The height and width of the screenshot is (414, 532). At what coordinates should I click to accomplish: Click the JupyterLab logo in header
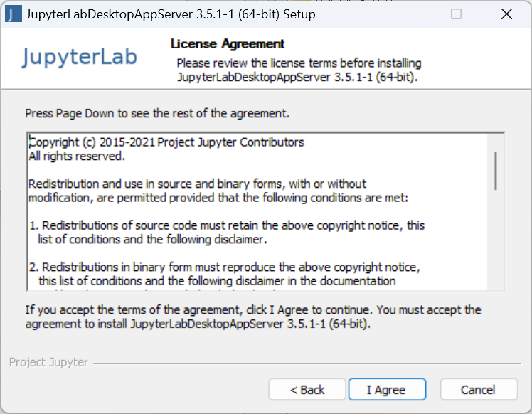[80, 58]
